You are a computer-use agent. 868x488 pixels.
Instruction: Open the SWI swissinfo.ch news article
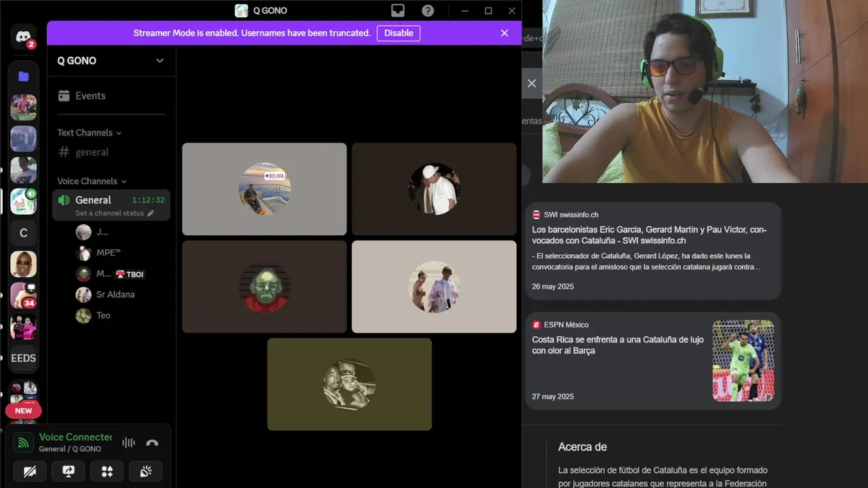[x=653, y=251]
